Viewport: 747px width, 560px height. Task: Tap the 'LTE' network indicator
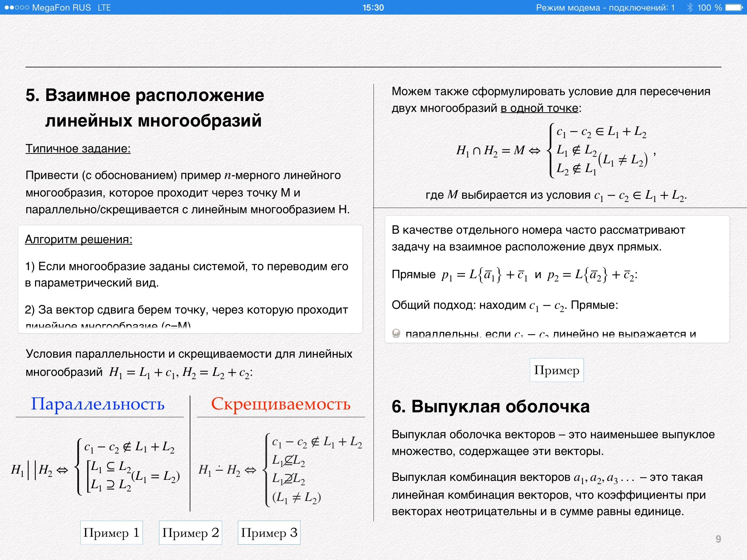click(x=104, y=8)
